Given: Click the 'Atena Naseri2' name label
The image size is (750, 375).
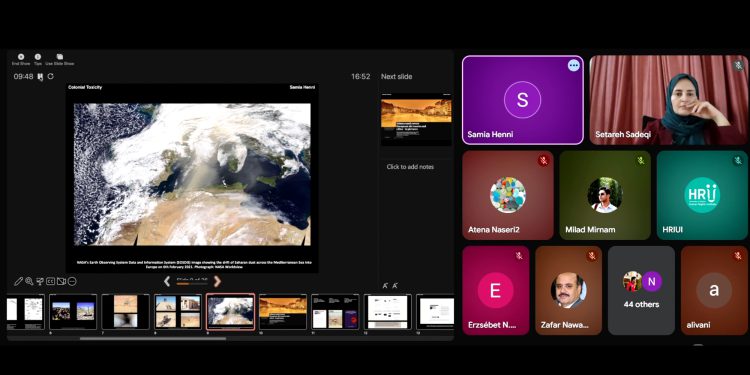Looking at the screenshot, I should 494,230.
